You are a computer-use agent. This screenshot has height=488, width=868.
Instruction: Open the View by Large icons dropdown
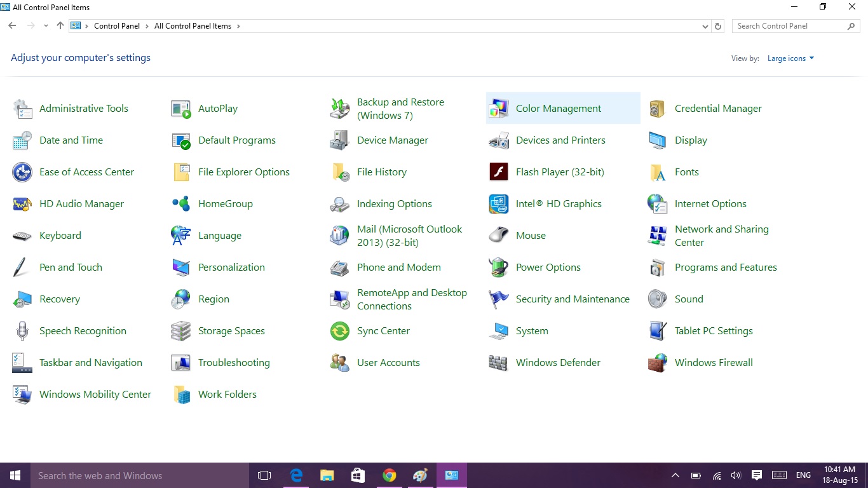[x=790, y=58]
